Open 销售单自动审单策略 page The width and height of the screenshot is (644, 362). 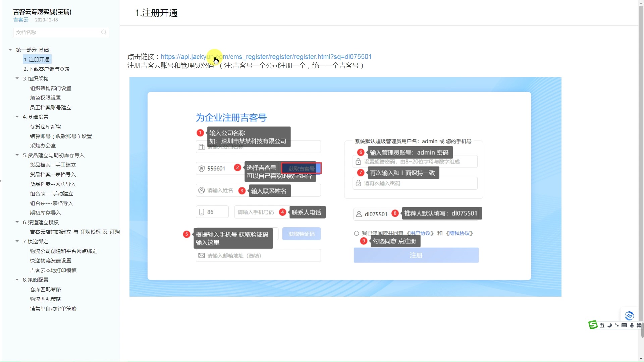[x=53, y=308]
